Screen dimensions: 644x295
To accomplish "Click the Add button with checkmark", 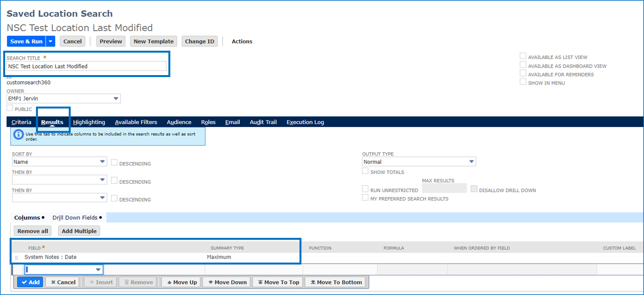I will coord(30,282).
